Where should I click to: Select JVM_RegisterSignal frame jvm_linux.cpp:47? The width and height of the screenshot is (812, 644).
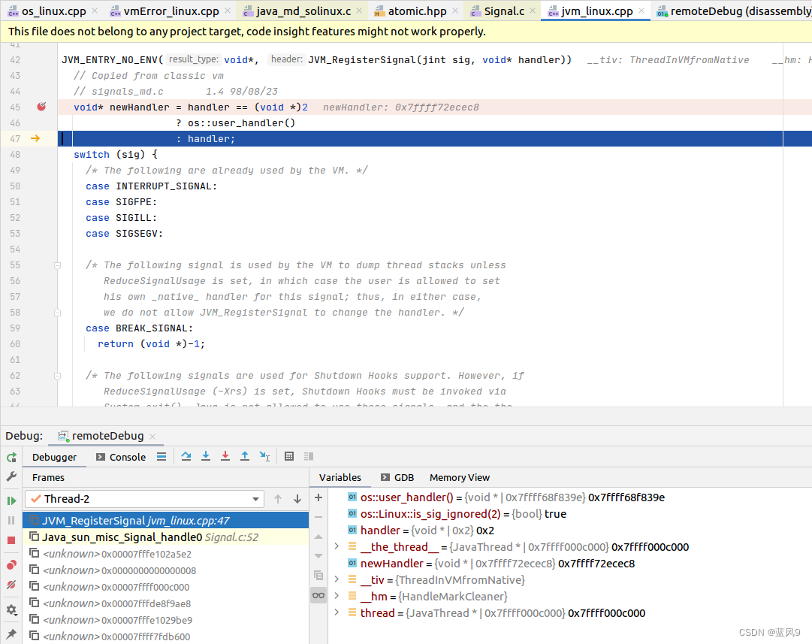[x=166, y=521]
